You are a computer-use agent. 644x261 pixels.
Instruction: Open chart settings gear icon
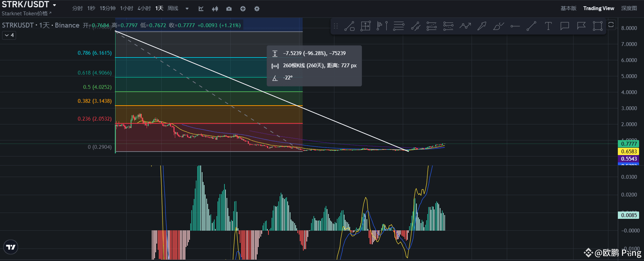257,9
